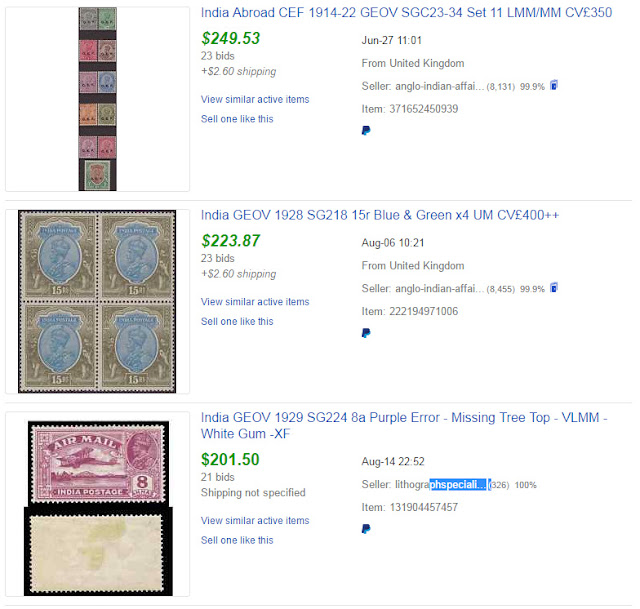View similar active items for the $201.50 listing
This screenshot has width=640, height=609.
pos(255,521)
